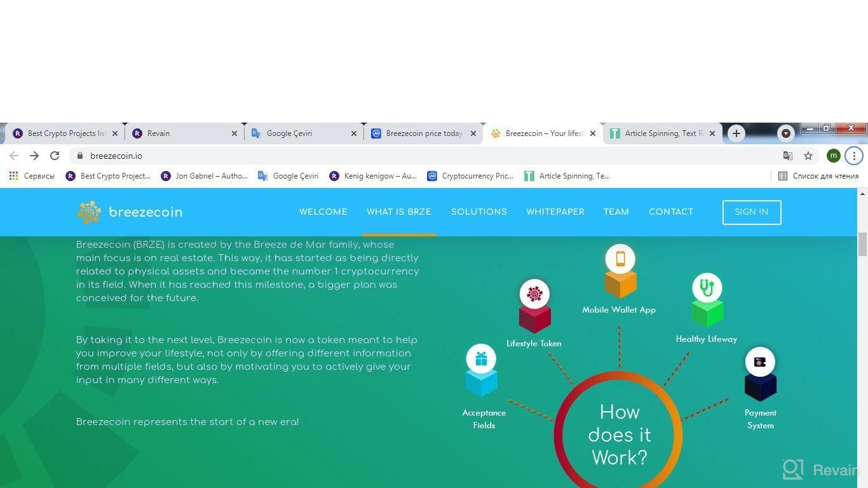Open Jon Gabriel bookmark
The image size is (868, 488).
pyautogui.click(x=204, y=176)
